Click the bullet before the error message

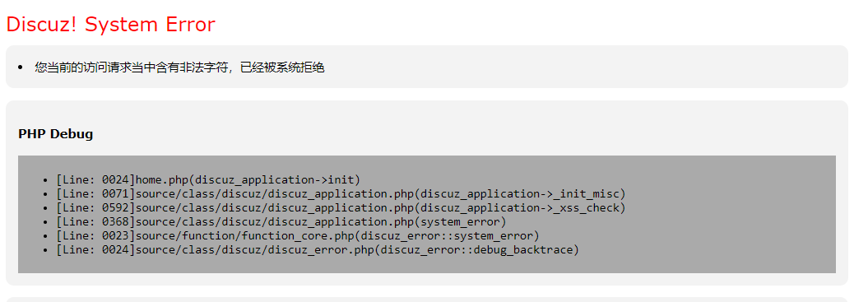(21, 67)
